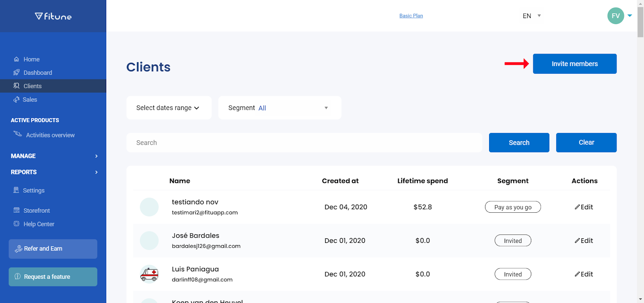Click the Home icon in sidebar

[x=17, y=59]
